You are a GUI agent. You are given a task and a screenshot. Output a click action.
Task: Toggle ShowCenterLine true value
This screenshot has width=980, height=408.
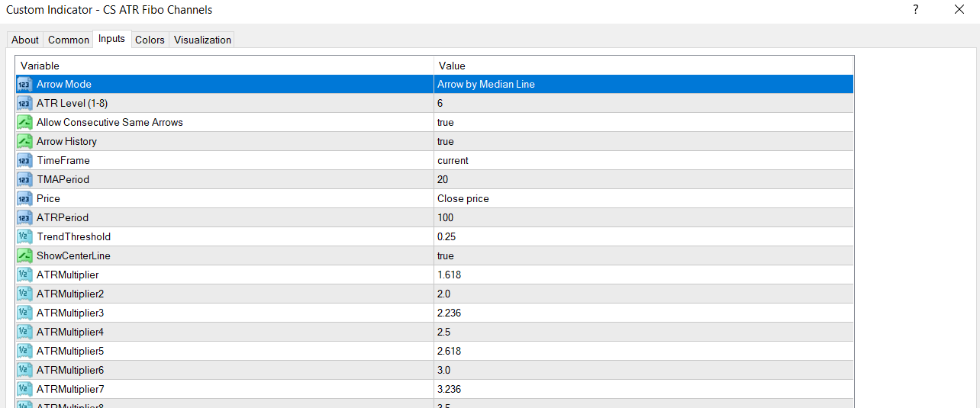point(446,255)
